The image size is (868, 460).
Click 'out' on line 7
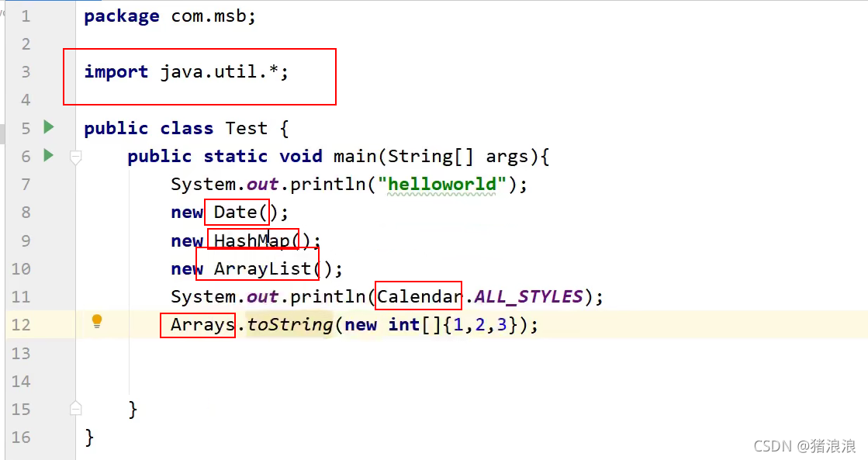[263, 185]
